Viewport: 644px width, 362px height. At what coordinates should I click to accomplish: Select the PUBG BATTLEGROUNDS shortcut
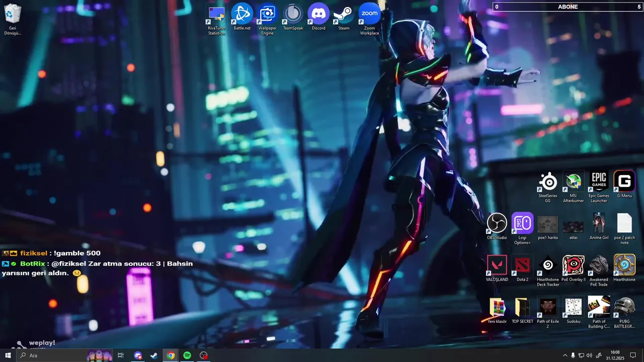coord(624,313)
